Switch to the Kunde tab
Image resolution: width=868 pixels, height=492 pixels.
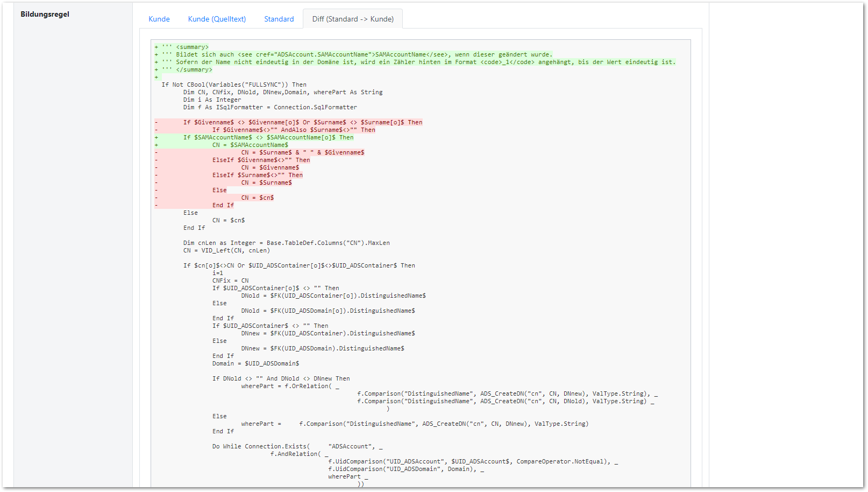click(x=159, y=19)
